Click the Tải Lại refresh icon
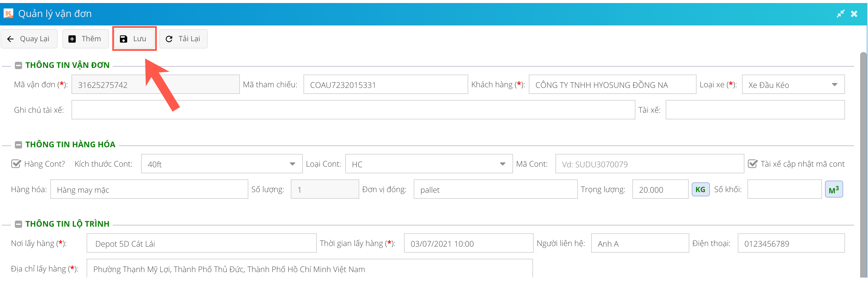 (169, 39)
